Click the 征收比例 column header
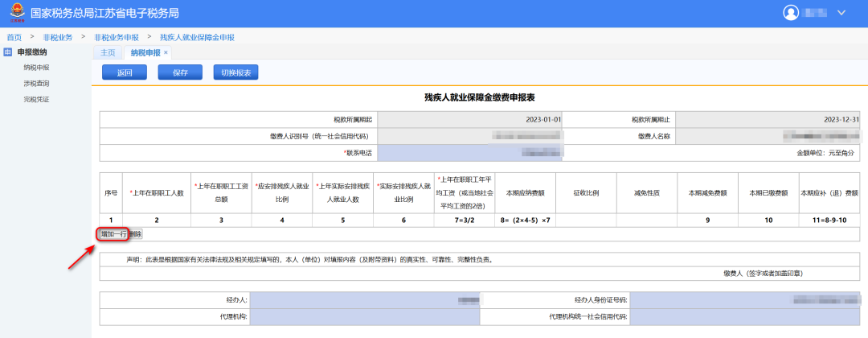Viewport: 868px width, 338px height. 586,193
